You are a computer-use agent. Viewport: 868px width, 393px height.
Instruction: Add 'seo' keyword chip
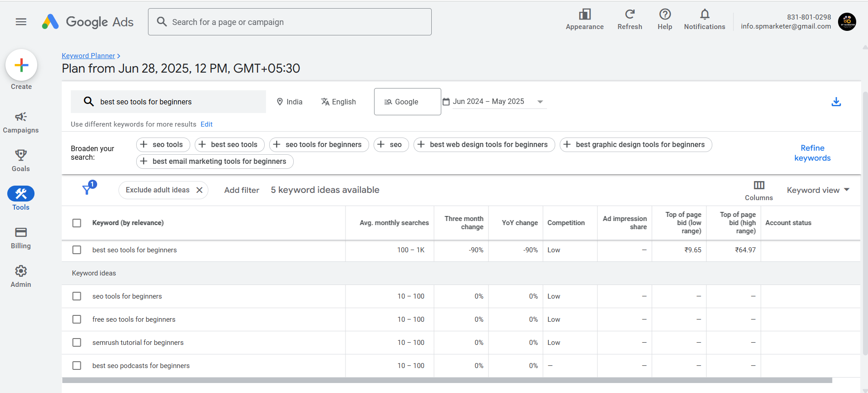click(x=391, y=144)
